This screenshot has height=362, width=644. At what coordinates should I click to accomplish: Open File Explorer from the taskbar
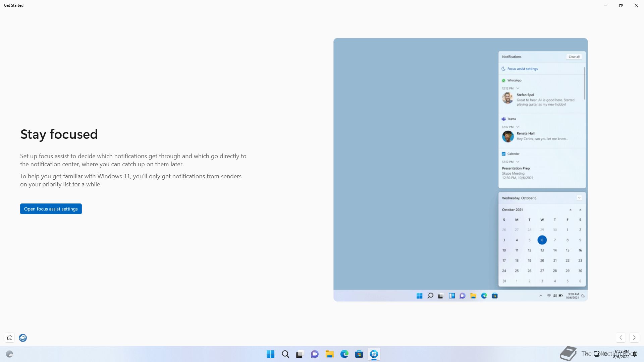329,354
